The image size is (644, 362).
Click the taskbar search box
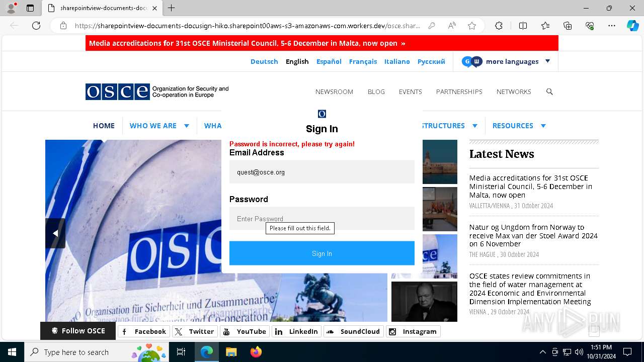point(96,352)
